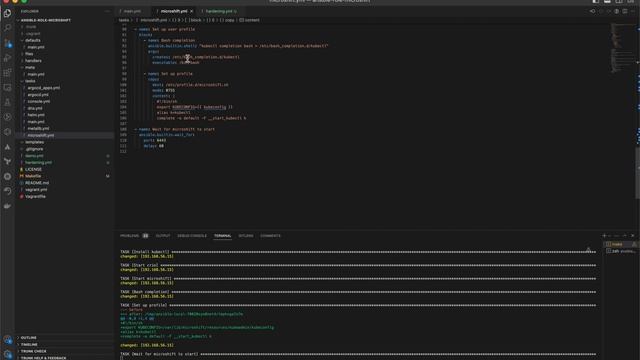This screenshot has height=360, width=640.
Task: Open the Search view in the activity bar
Action: (7, 28)
